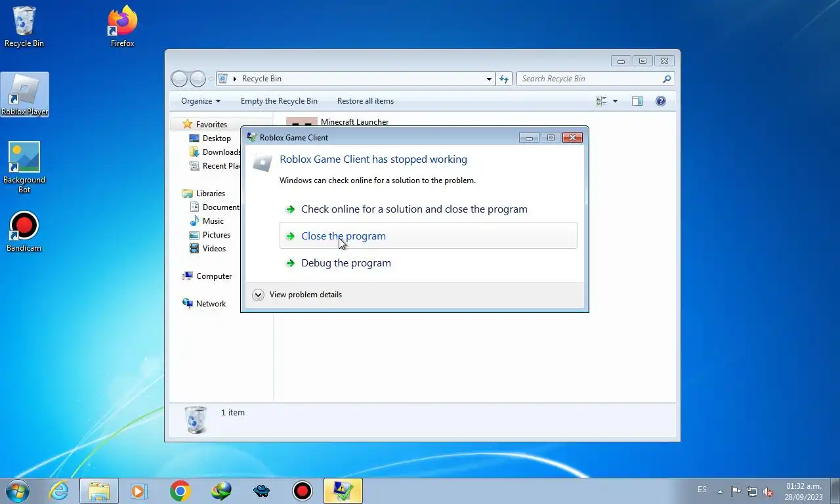This screenshot has width=840, height=504.
Task: Click the Explorer Back navigation button
Action: pyautogui.click(x=179, y=79)
